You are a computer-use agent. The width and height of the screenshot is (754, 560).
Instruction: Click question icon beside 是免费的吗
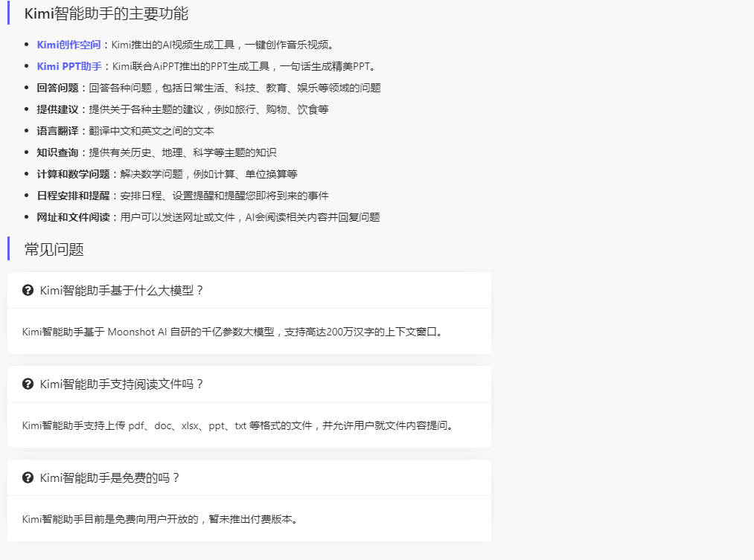[28, 477]
